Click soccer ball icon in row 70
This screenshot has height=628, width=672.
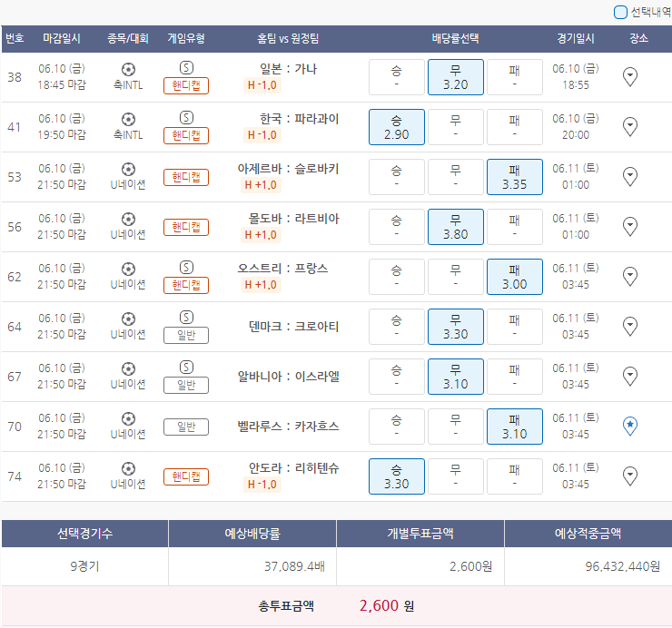128,418
